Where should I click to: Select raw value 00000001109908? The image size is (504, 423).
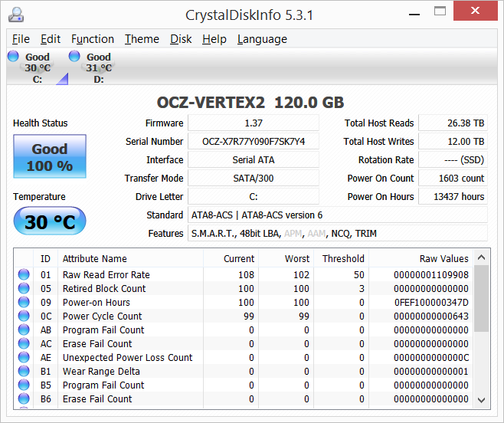click(431, 274)
